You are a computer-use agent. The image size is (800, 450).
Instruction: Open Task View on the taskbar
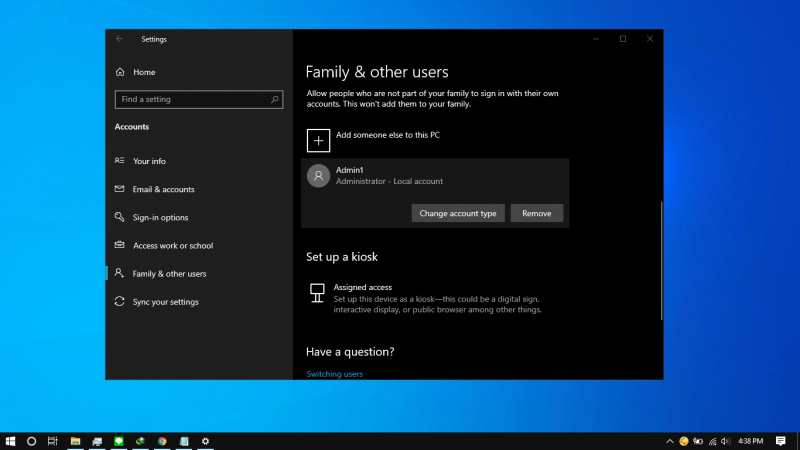tap(53, 441)
